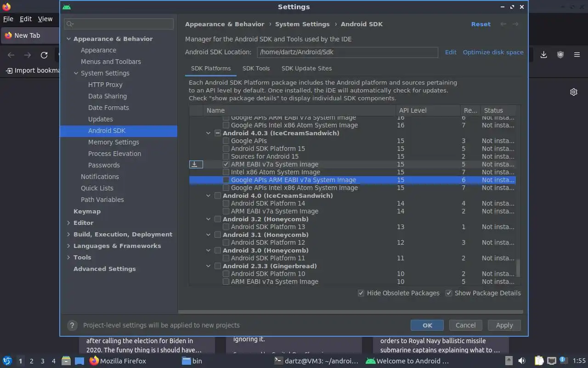Click the Firefox logo in window title bar
The height and width of the screenshot is (368, 588).
tap(6, 7)
